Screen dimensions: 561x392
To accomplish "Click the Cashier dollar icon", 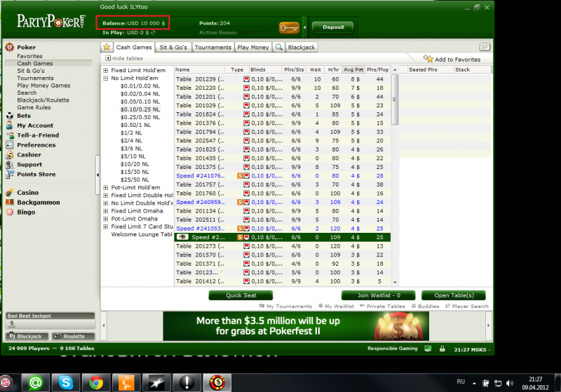I will 10,154.
